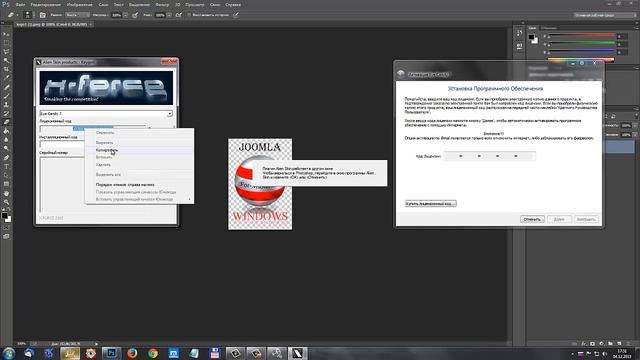Switch to the Swatches tab beside Color
The image size is (640, 360).
(x=549, y=28)
